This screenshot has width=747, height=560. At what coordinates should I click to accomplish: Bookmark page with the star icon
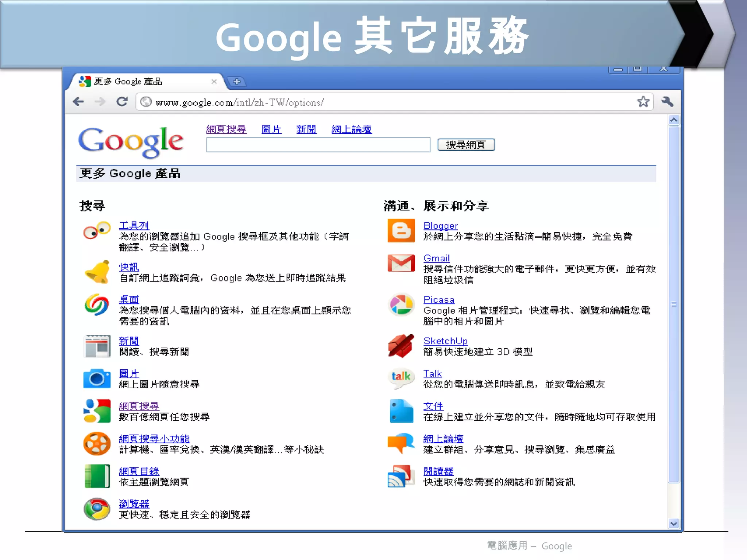point(643,101)
